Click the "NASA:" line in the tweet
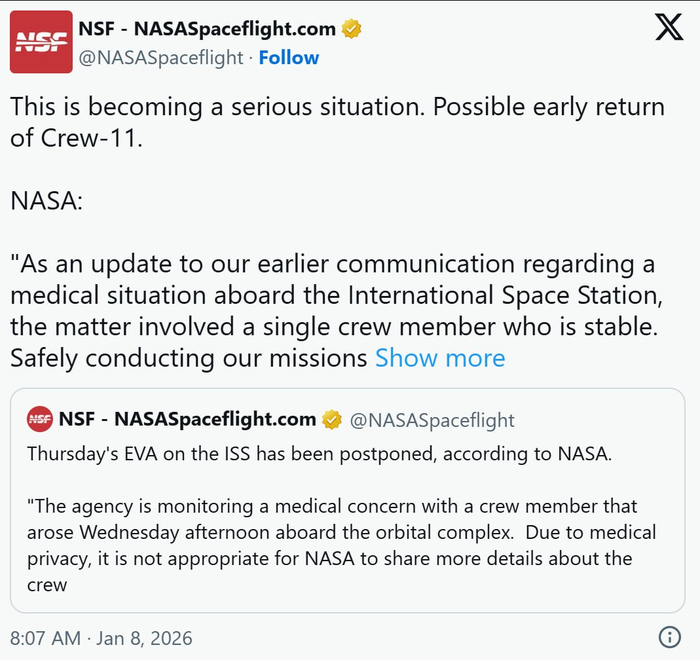Screen dimensions: 700x660 (x=46, y=201)
